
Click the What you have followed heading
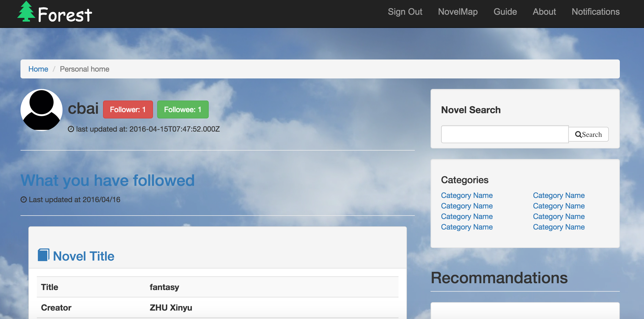point(108,181)
